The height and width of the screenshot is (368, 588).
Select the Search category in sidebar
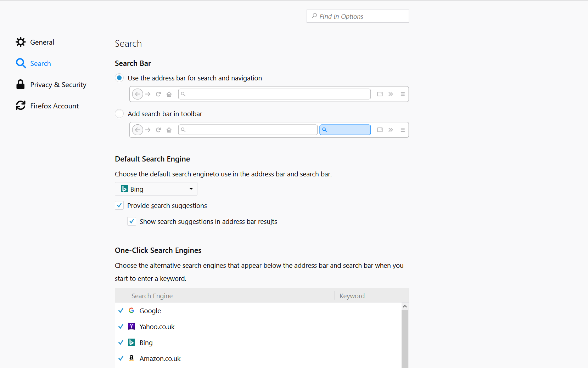pos(33,63)
